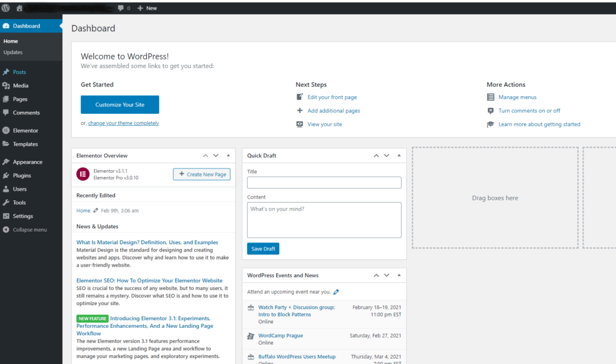Click the plus icon beside Add additional pages
616x364 pixels.
point(300,111)
